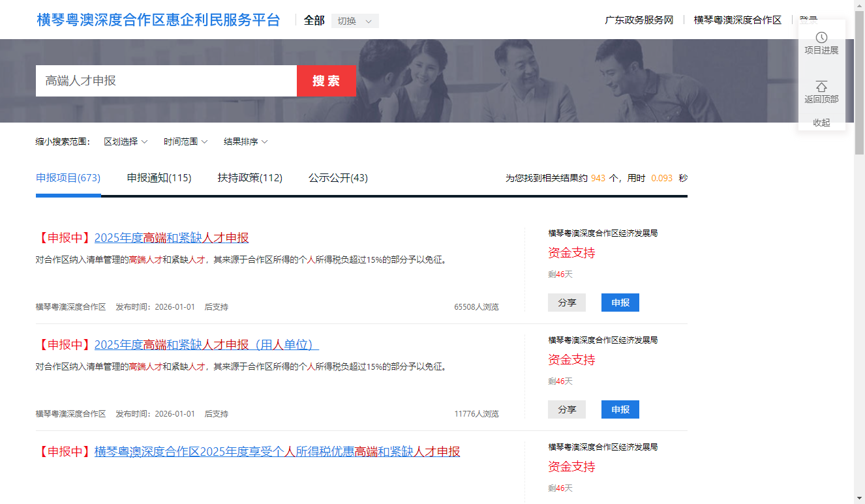Open the 公示公开(43) tab
Viewport: 865px width, 504px height.
338,178
